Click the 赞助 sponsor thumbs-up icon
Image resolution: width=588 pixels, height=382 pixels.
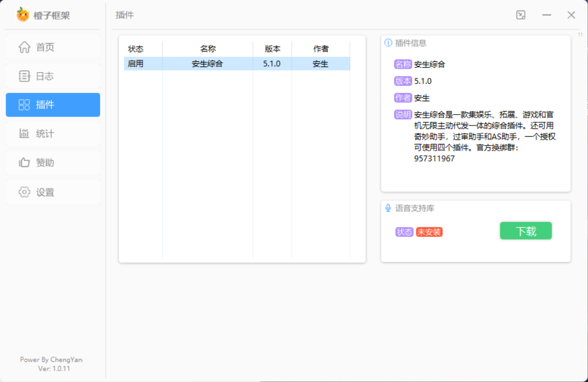pos(24,163)
